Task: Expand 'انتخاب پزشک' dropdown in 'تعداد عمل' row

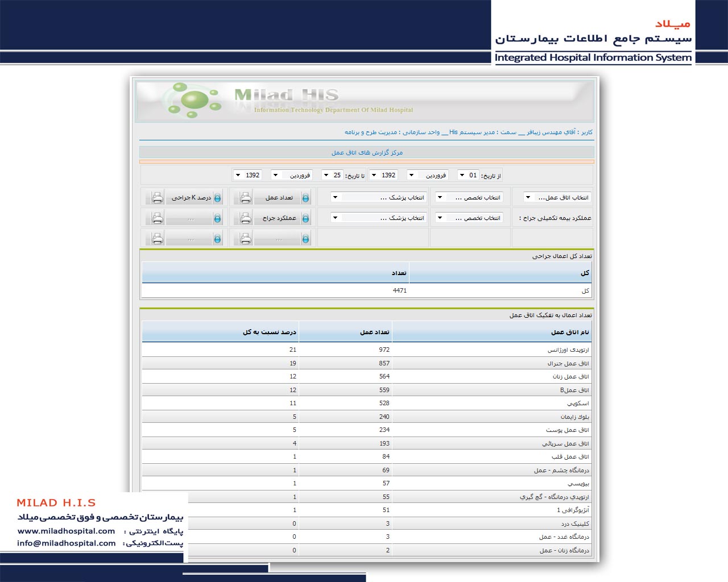Action: [379, 197]
